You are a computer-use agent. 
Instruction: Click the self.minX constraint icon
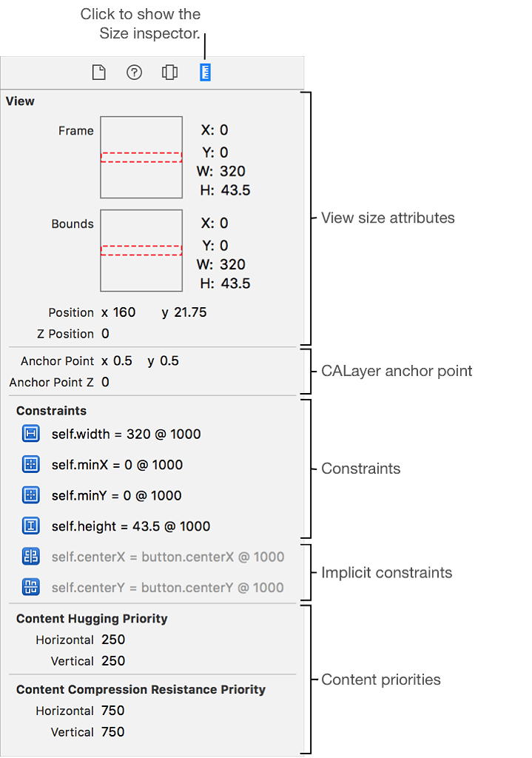(x=31, y=465)
